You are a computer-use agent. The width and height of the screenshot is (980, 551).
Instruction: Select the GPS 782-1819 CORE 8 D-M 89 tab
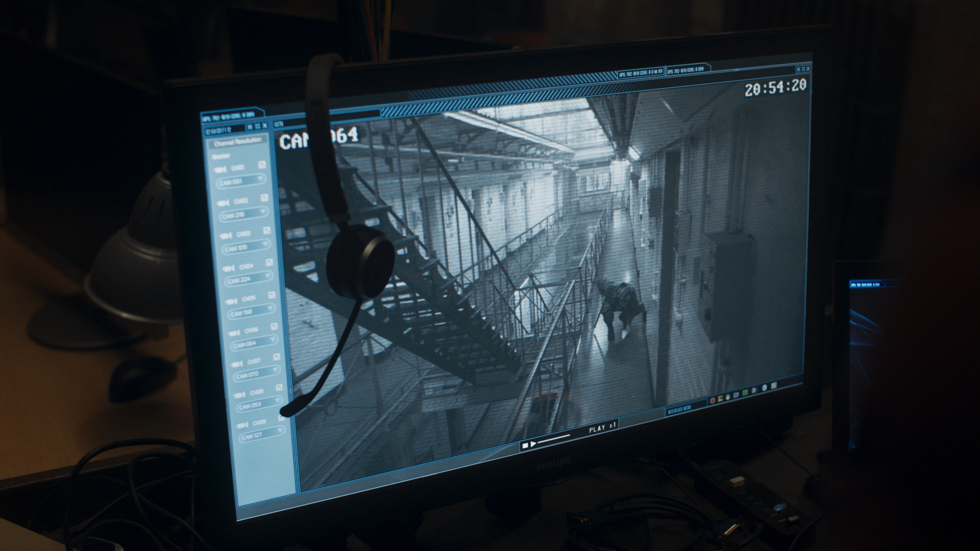click(641, 73)
